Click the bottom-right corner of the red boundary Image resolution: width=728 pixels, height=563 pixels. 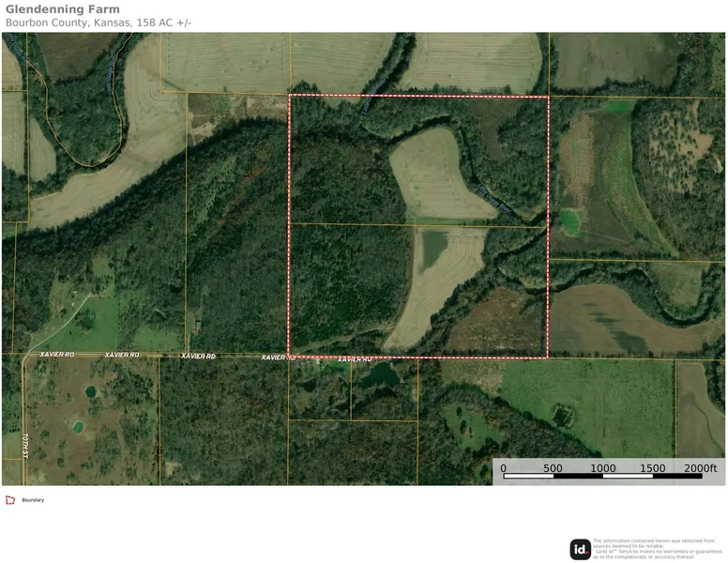point(547,358)
